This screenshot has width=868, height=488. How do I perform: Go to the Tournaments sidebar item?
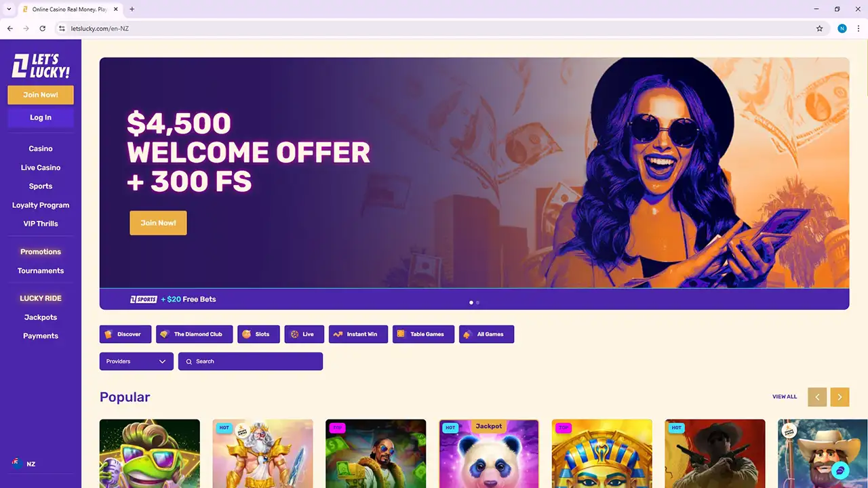pyautogui.click(x=41, y=270)
